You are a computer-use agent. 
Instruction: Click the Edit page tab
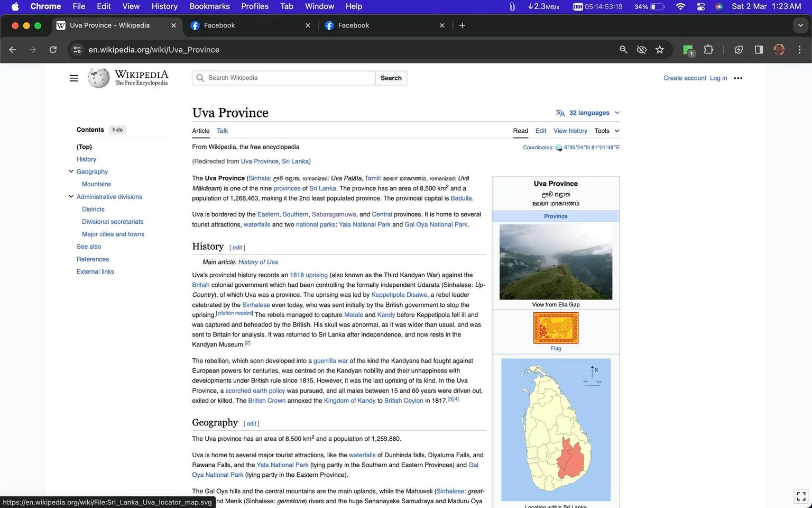pos(541,131)
